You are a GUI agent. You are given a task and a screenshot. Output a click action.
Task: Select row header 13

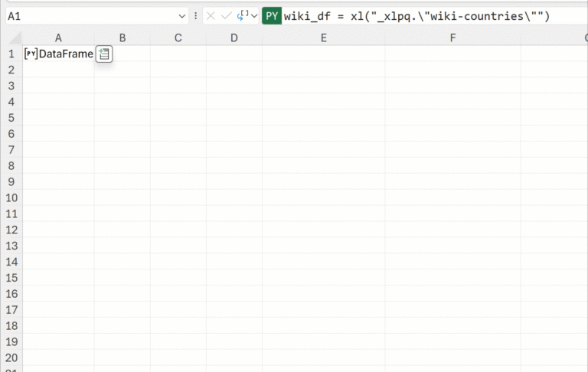click(x=11, y=246)
